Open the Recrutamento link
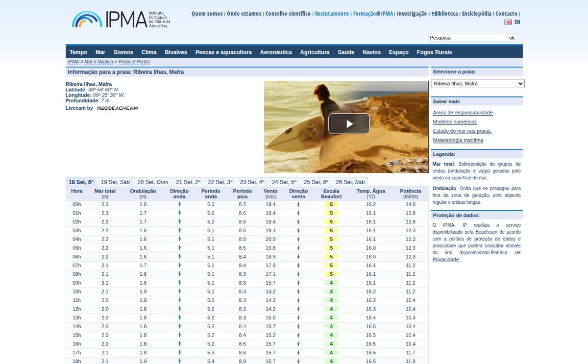 [332, 14]
